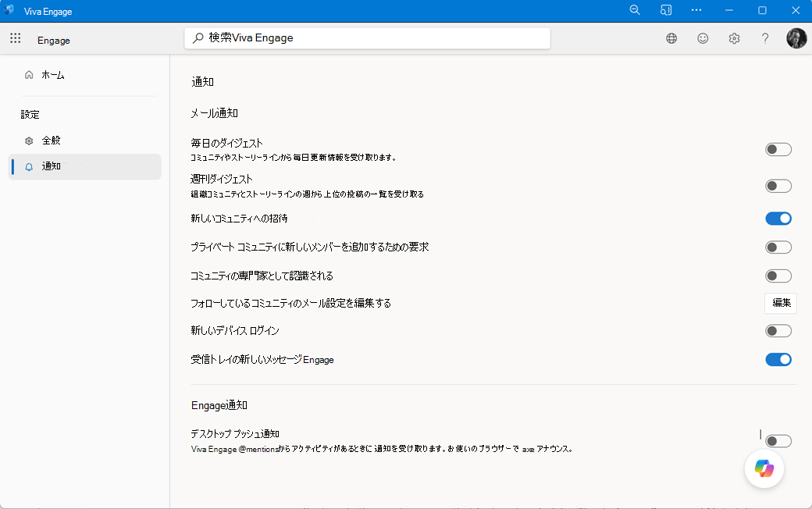This screenshot has width=812, height=509.
Task: Maximize the Viva Engage window
Action: tap(762, 10)
